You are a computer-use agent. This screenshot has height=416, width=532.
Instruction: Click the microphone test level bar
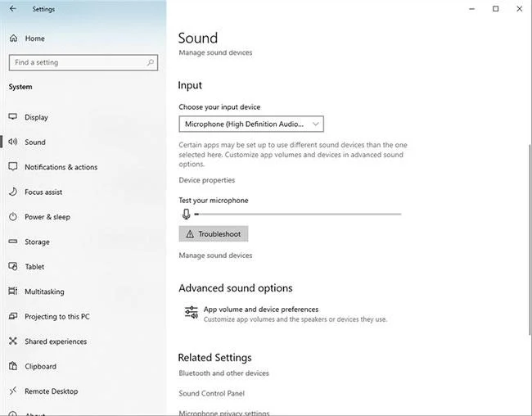coord(298,214)
